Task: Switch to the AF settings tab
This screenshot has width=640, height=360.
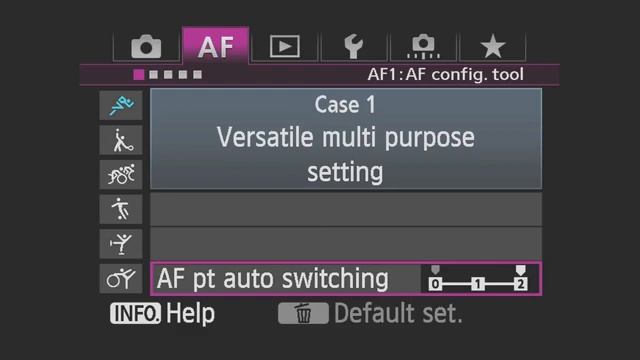Action: (x=216, y=46)
